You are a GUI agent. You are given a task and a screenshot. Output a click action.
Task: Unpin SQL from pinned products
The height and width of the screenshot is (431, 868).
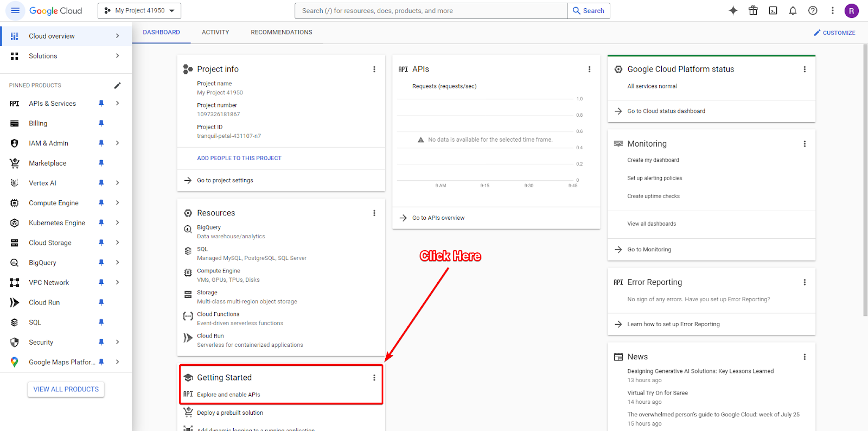pos(101,322)
